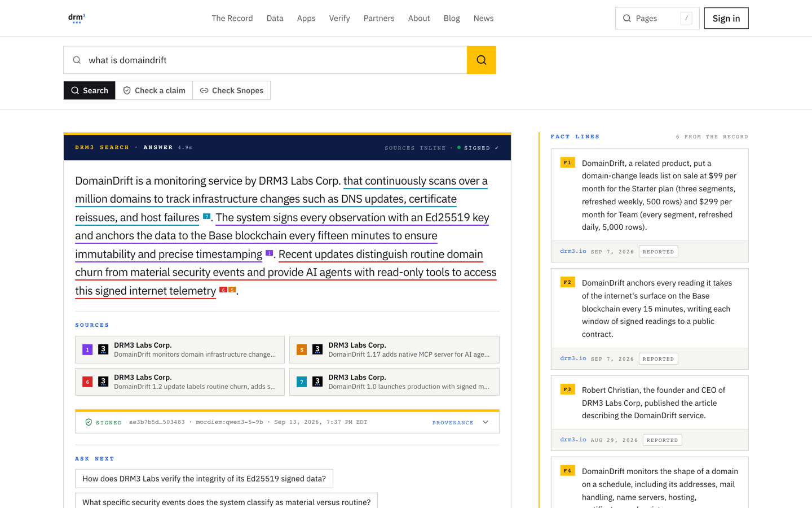Click the signature hash ae3b7b5d…503483
Screen dimensions: 812x508
[x=157, y=422]
